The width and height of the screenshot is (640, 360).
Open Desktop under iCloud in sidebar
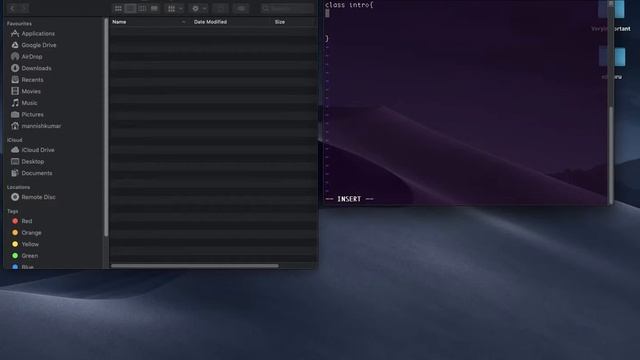28,162
